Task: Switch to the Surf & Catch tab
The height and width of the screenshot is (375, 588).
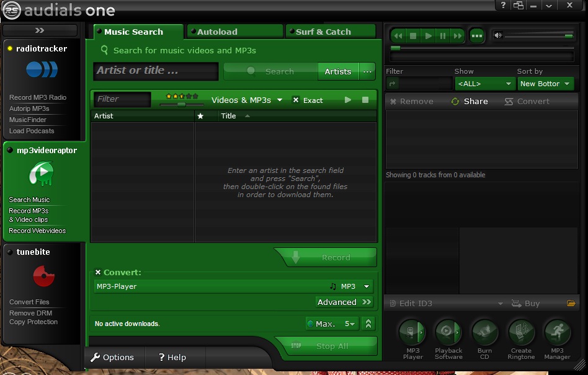Action: [331, 32]
